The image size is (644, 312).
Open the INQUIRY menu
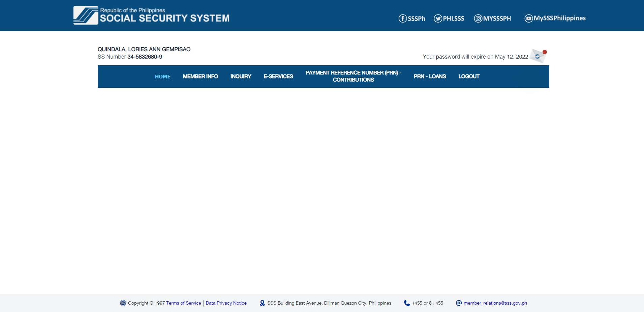click(241, 76)
